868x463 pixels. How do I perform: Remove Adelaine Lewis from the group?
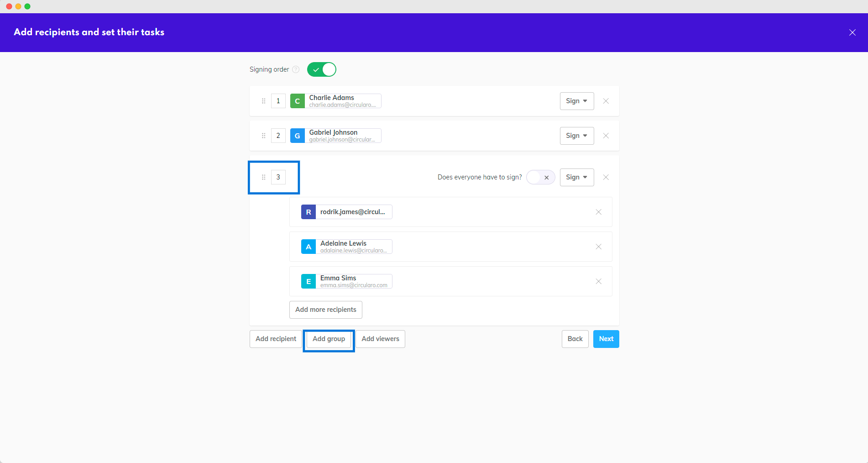pos(598,247)
